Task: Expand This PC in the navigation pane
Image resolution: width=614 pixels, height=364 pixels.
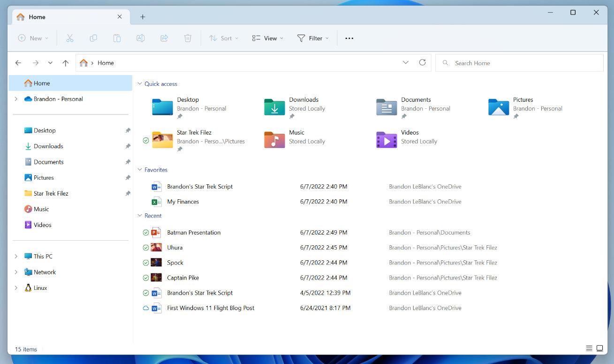Action: 16,256
